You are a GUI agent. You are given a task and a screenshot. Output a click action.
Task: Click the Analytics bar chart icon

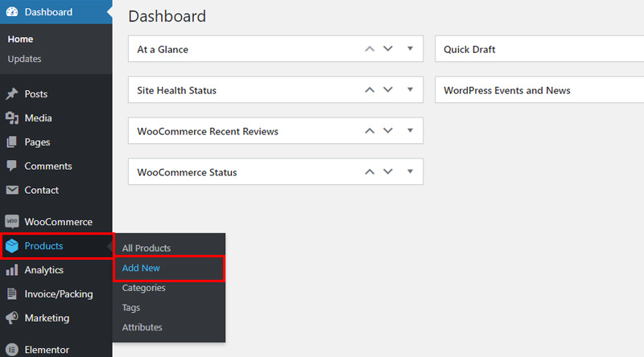[12, 270]
